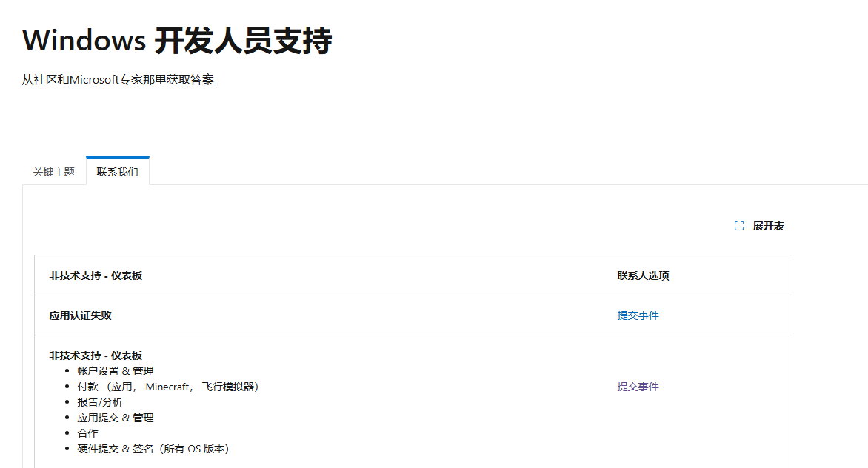This screenshot has height=468, width=868.
Task: Select the 联系我们 tab
Action: pos(117,172)
